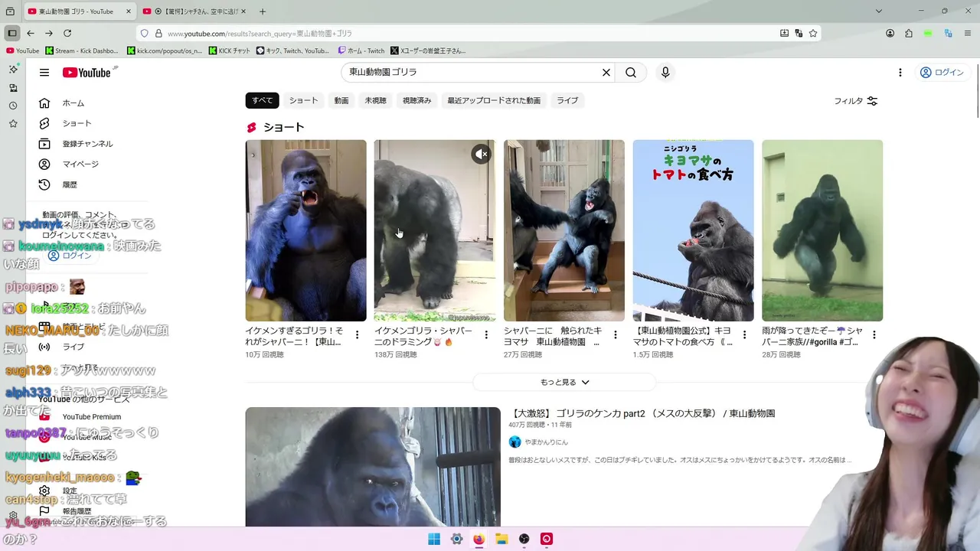The image size is (980, 551).
Task: Open the Firefox account icon
Action: point(890,34)
